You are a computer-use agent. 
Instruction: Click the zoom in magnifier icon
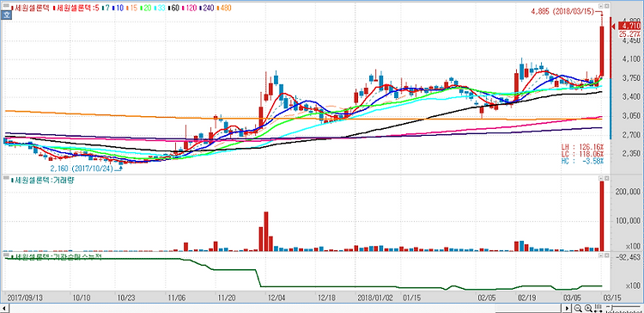587,309
